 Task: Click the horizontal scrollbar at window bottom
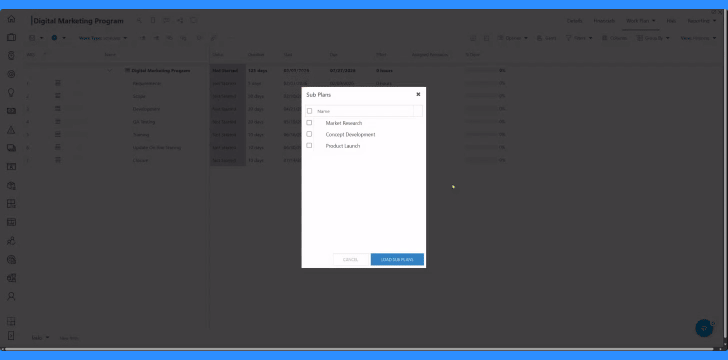click(x=358, y=349)
